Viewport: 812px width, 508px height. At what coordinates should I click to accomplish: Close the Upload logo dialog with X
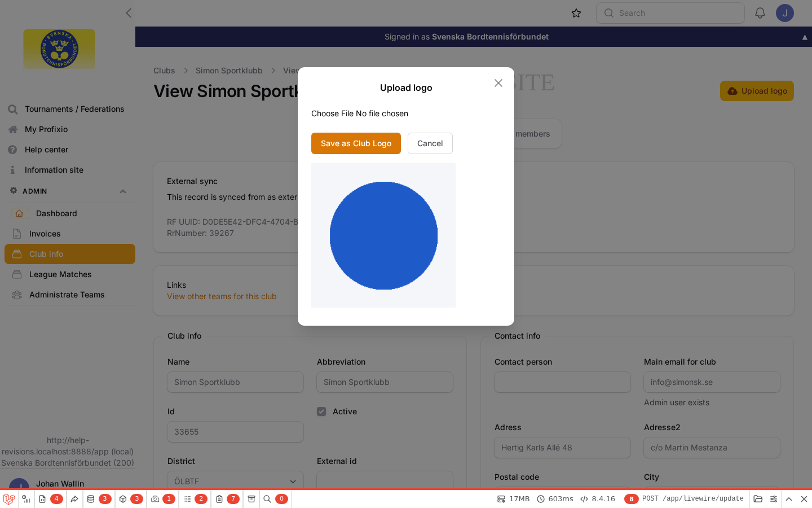pos(498,83)
